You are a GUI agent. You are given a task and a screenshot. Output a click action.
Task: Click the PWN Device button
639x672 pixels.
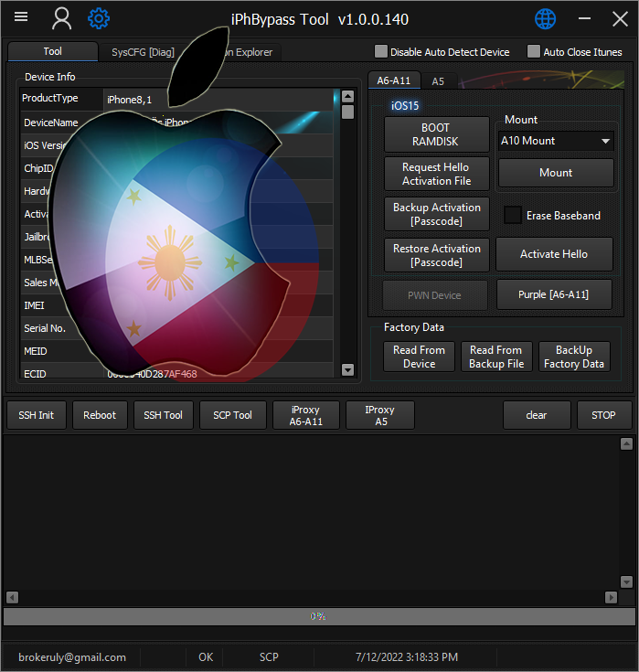[x=435, y=295]
